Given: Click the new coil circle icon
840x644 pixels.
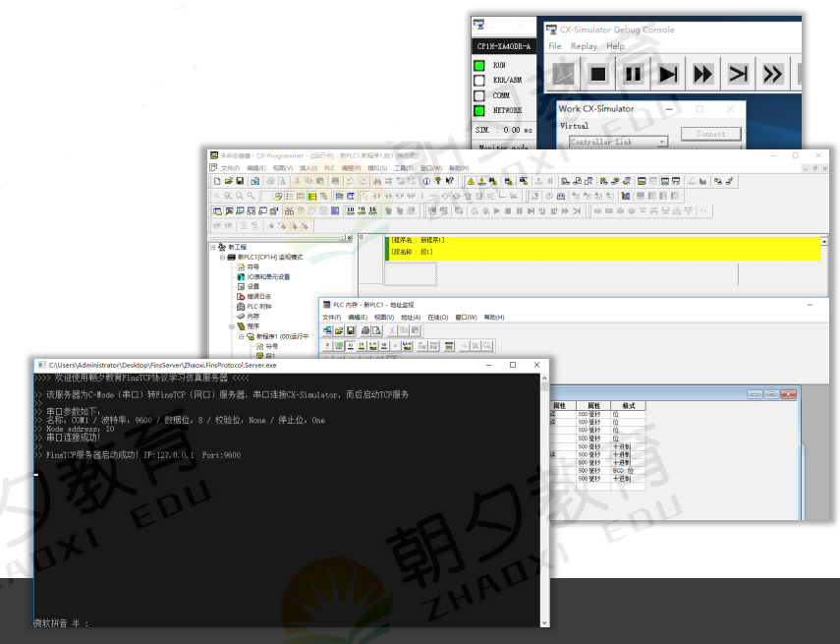Looking at the screenshot, I should click(445, 197).
